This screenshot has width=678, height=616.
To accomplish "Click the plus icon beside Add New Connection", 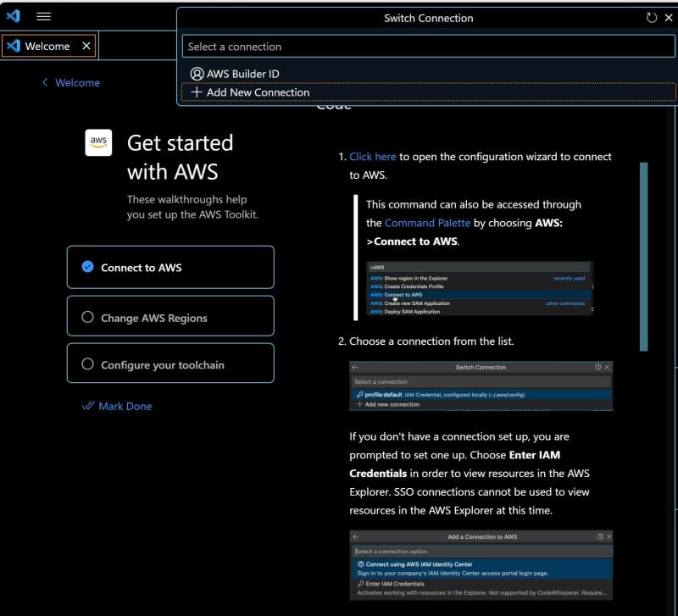I will 197,92.
